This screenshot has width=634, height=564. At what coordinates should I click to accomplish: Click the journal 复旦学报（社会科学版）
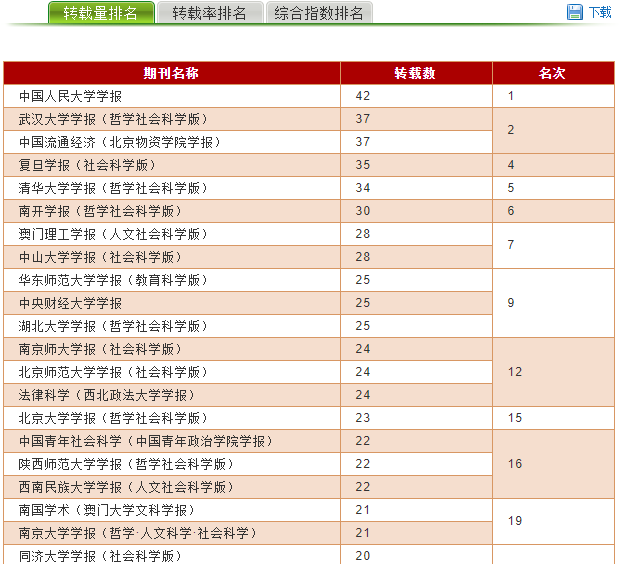(87, 165)
